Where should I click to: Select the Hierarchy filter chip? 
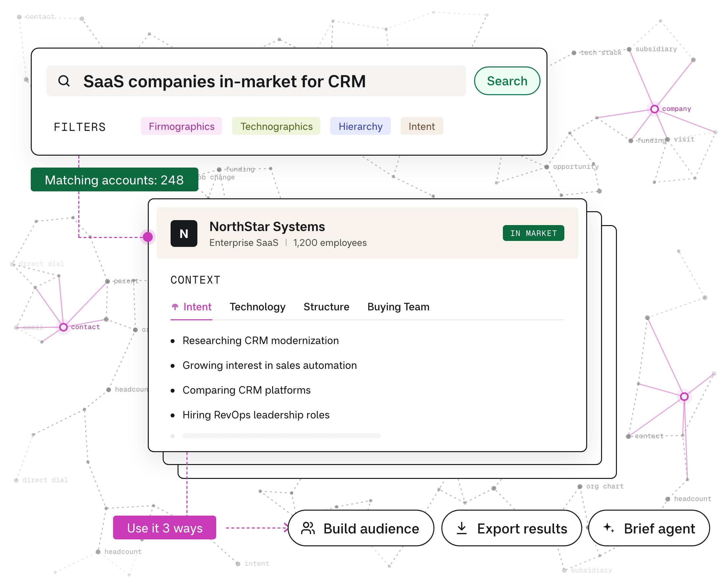360,126
